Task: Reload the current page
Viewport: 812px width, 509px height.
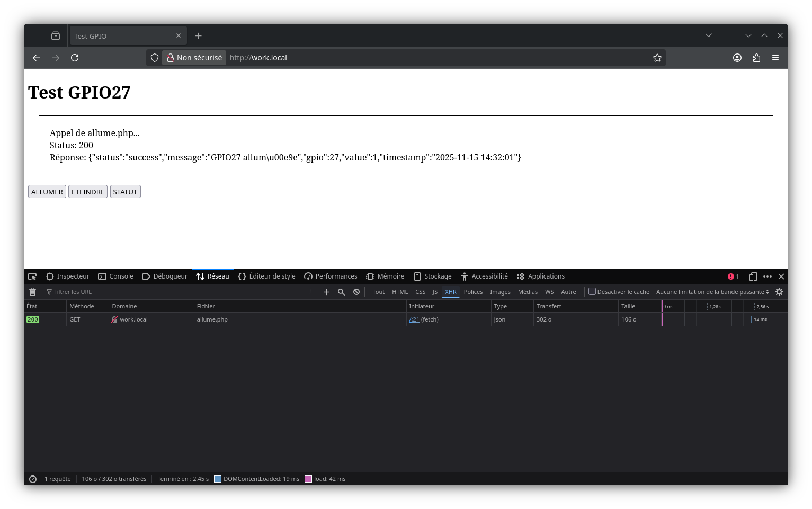Action: pyautogui.click(x=75, y=58)
